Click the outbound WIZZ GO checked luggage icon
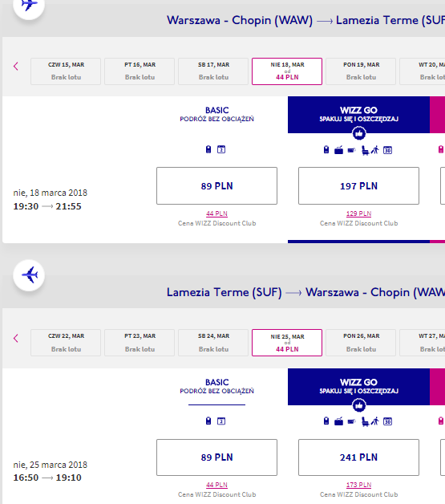 (x=338, y=150)
